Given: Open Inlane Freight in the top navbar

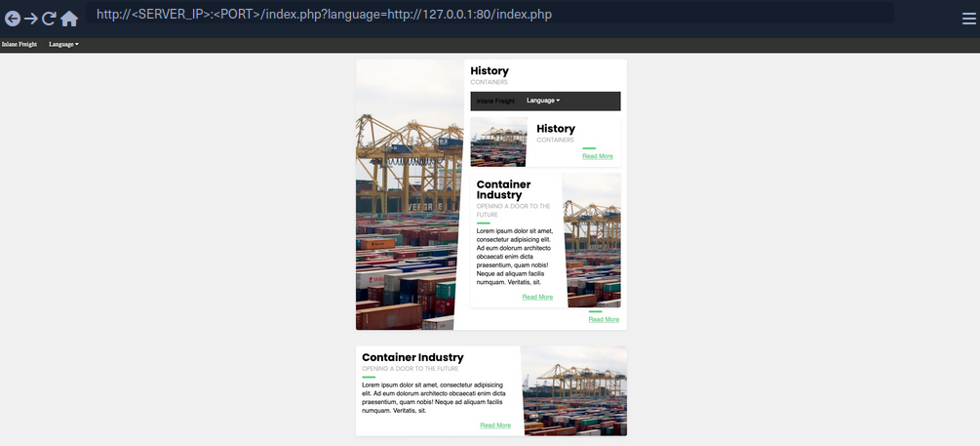Looking at the screenshot, I should tap(20, 44).
